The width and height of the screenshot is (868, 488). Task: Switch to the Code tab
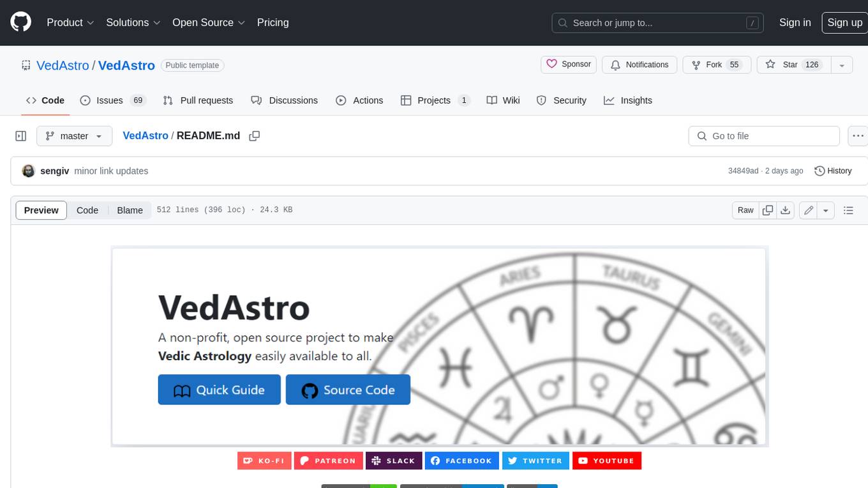coord(45,100)
